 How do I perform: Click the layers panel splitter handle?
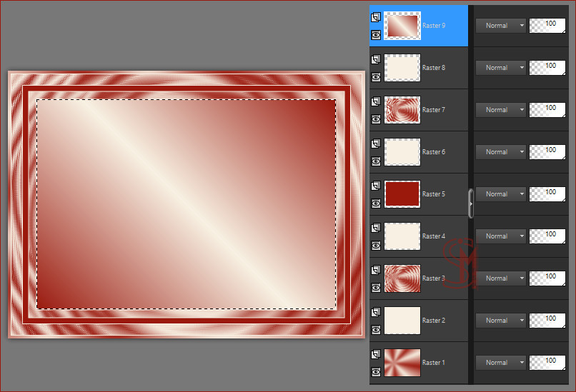tap(470, 203)
